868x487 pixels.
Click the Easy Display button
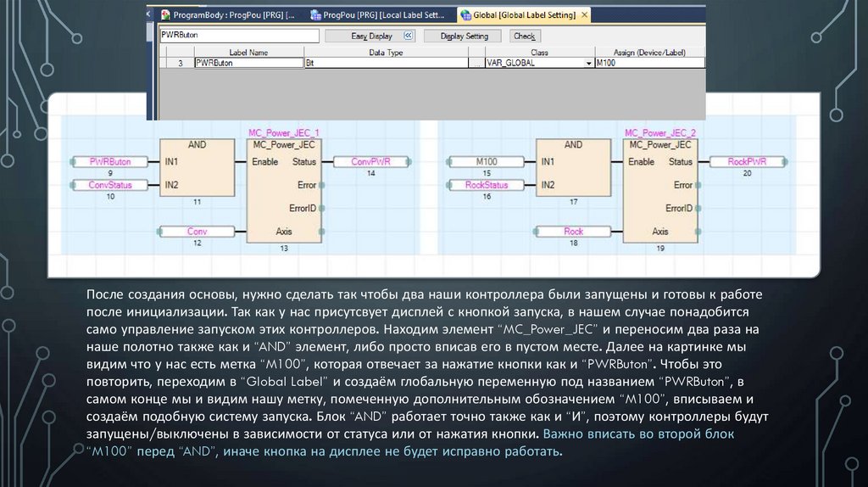(370, 36)
